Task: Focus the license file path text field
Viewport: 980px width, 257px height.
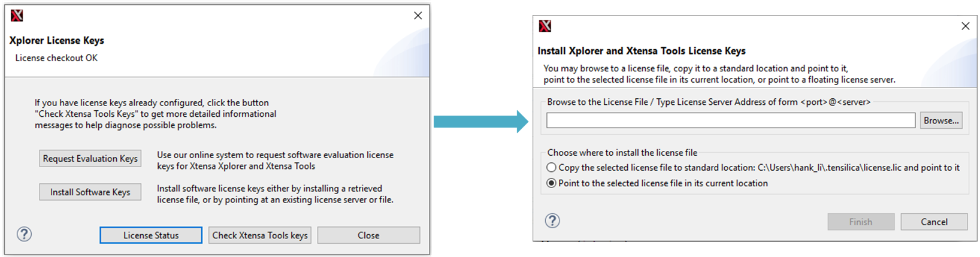Action: point(730,120)
